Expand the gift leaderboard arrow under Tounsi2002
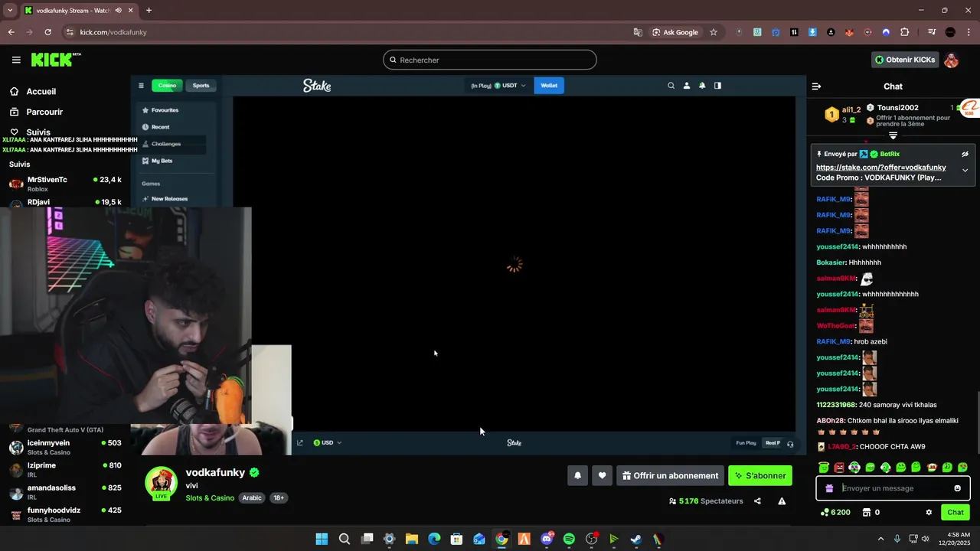 893,135
